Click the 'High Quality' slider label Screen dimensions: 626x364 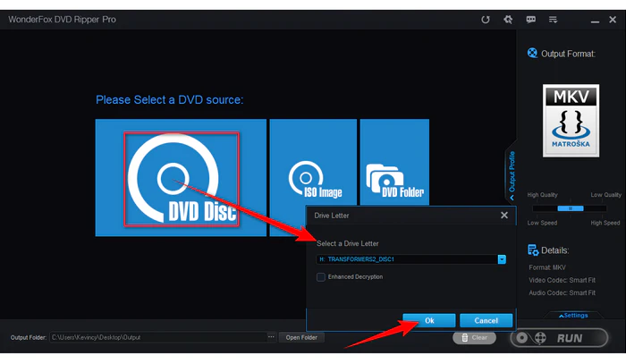tap(542, 195)
